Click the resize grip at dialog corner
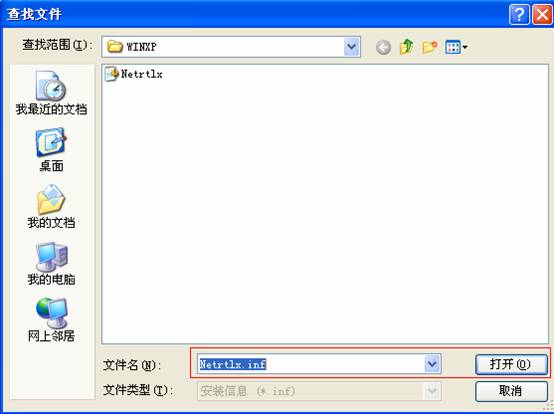 tap(548, 407)
